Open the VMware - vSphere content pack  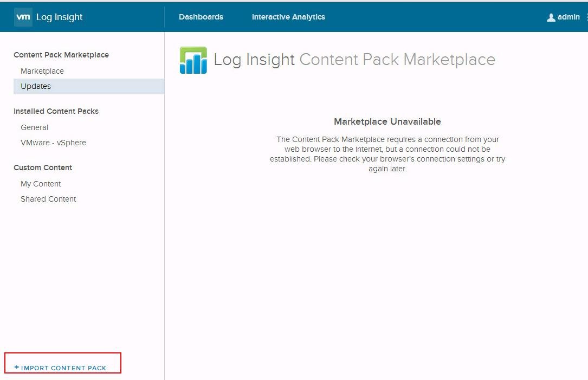coord(53,143)
